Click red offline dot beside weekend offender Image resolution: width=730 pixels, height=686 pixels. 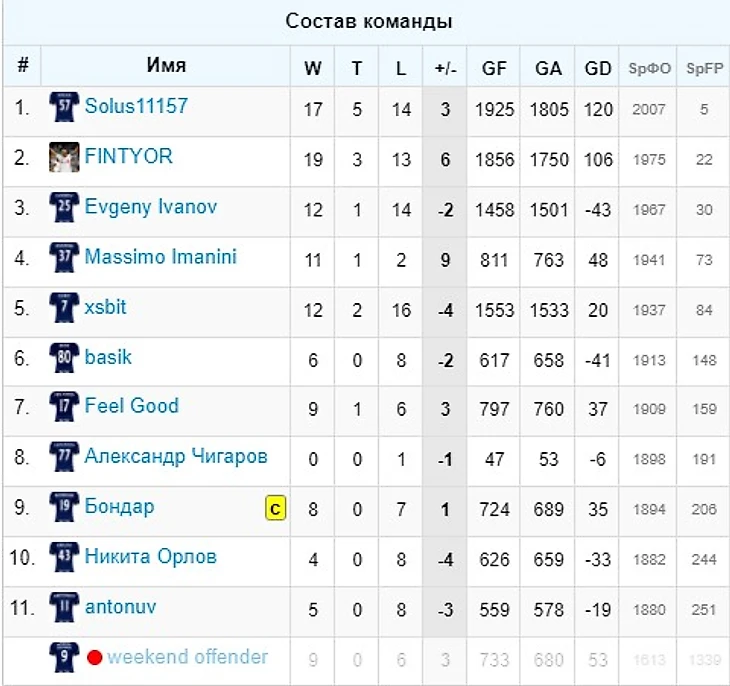pos(95,658)
